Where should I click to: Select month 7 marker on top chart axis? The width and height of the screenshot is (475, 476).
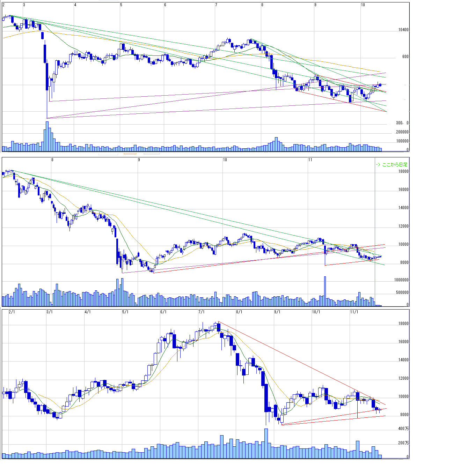click(216, 5)
